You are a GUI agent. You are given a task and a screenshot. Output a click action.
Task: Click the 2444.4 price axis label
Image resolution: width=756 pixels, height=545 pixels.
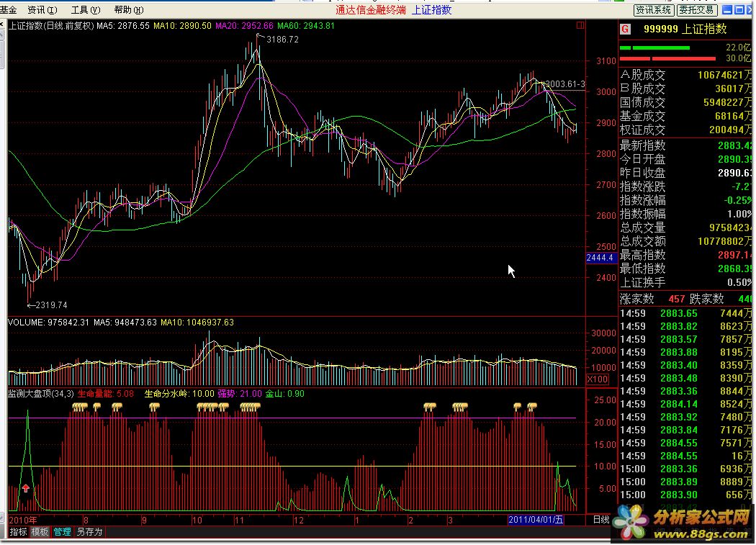pos(600,258)
